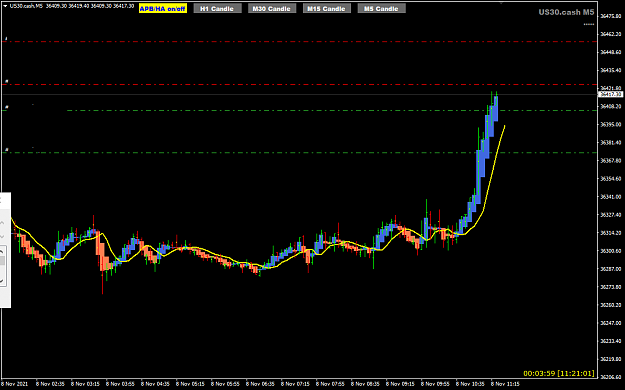Click time axis label 8 Nov 03:55
The image size is (625, 390).
coord(120,384)
